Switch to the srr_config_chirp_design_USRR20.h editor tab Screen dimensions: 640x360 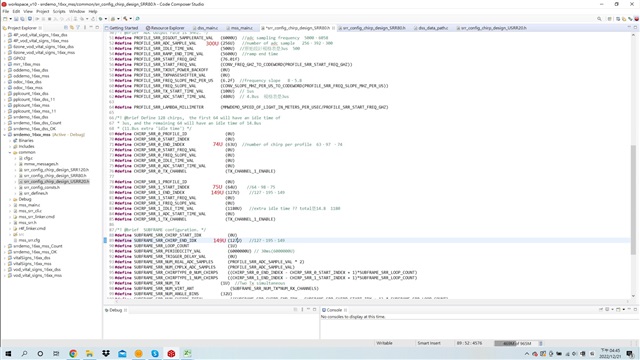coord(492,28)
